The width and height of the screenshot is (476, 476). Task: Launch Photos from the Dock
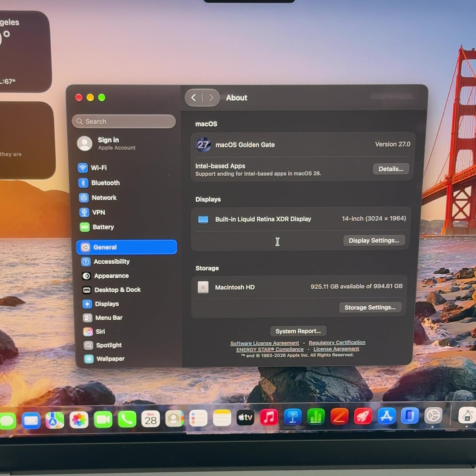[79, 420]
